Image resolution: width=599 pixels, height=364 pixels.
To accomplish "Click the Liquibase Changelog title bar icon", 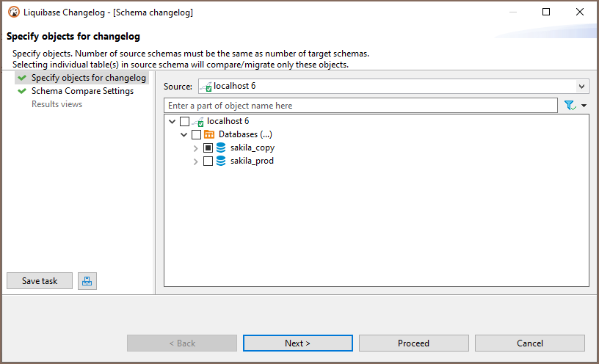I will [x=13, y=12].
